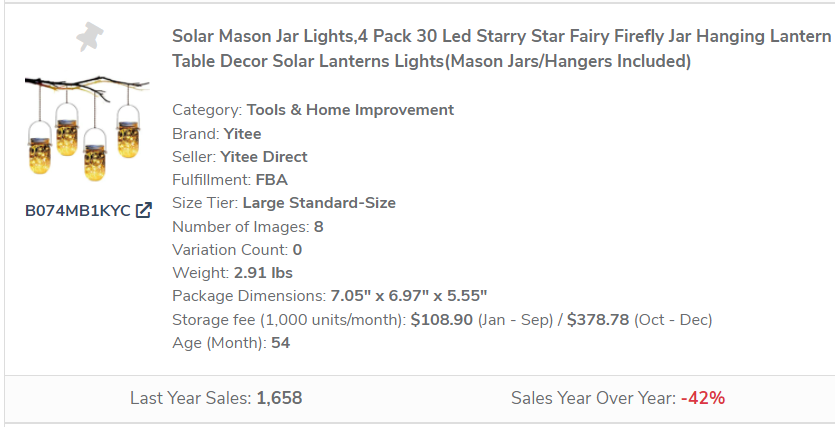The image size is (835, 427).
Task: Click the Number of Images value 8
Action: tap(318, 227)
